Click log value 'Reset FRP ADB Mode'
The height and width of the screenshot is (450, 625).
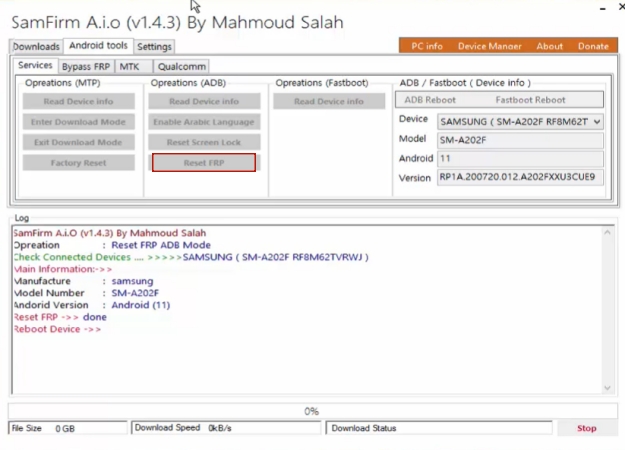coord(161,245)
